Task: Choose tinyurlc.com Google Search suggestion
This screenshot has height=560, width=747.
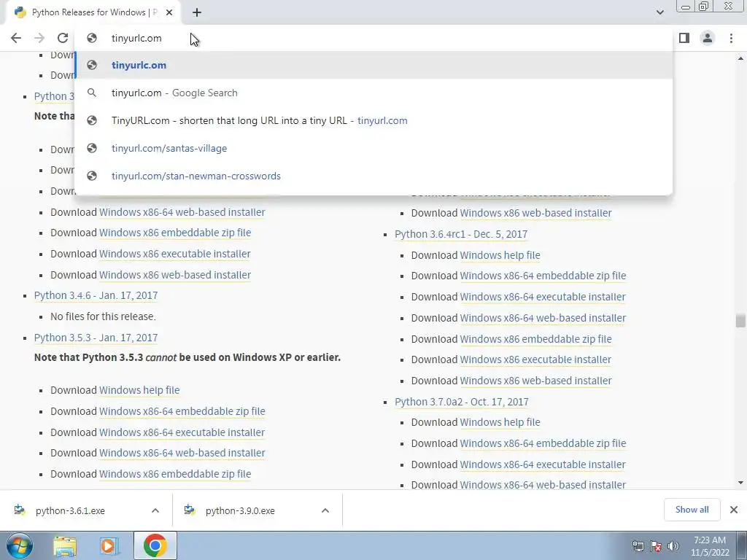Action: pos(374,93)
